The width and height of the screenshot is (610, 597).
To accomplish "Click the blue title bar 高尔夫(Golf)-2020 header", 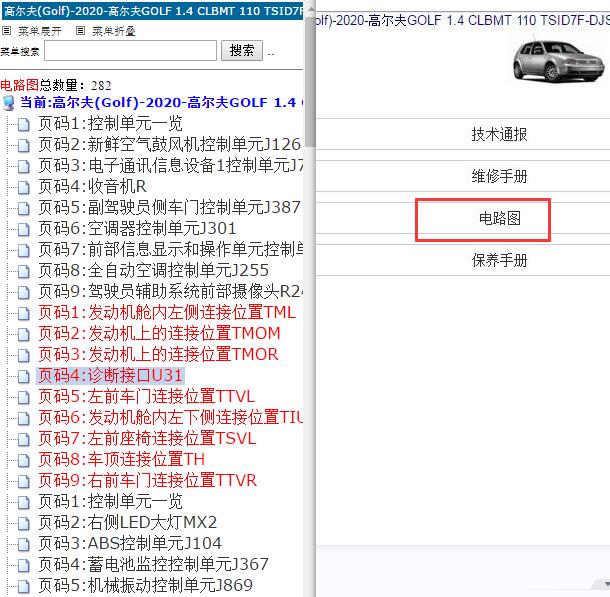I will (x=152, y=11).
